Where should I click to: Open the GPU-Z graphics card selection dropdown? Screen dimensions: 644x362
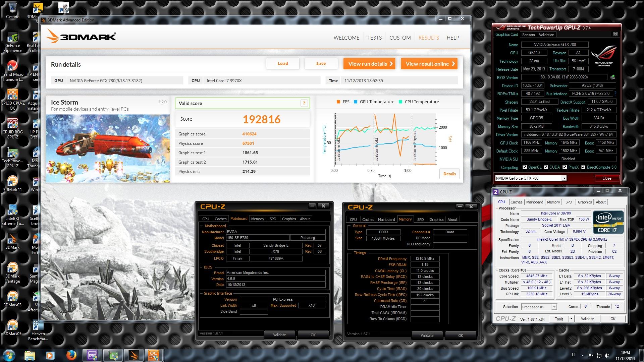[x=531, y=178]
